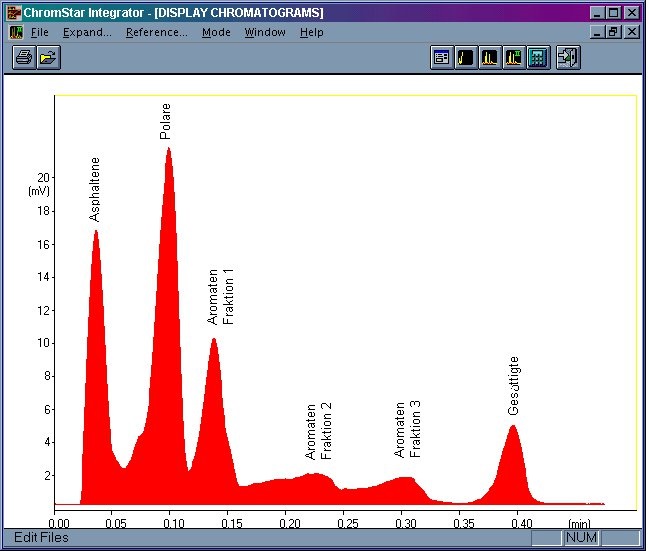Click the document icon beside File menu
Screen dimensions: 649x551
16,32
